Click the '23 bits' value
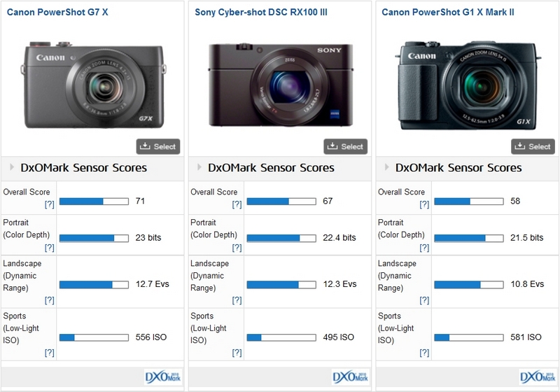 [148, 238]
